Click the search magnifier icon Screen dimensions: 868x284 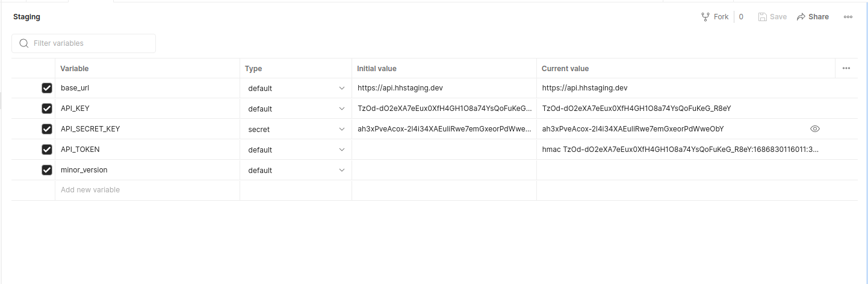(24, 43)
